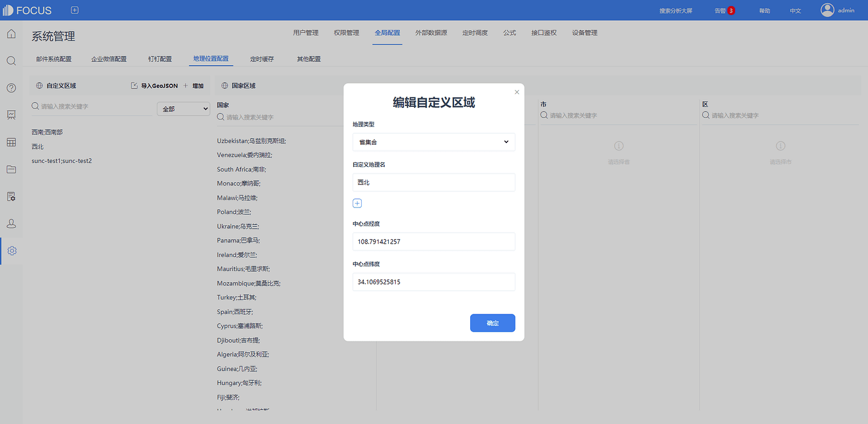Click the 导入GeoJSON import icon

click(x=134, y=86)
